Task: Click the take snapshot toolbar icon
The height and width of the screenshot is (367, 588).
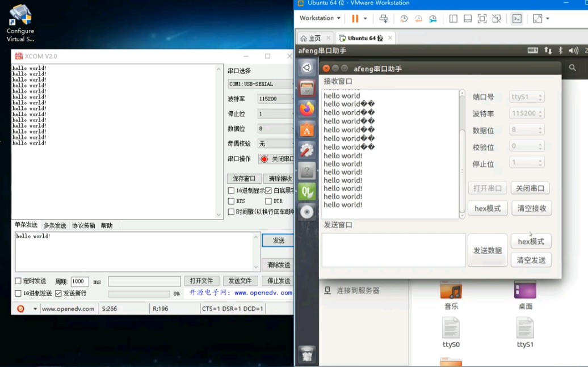Action: [x=405, y=19]
